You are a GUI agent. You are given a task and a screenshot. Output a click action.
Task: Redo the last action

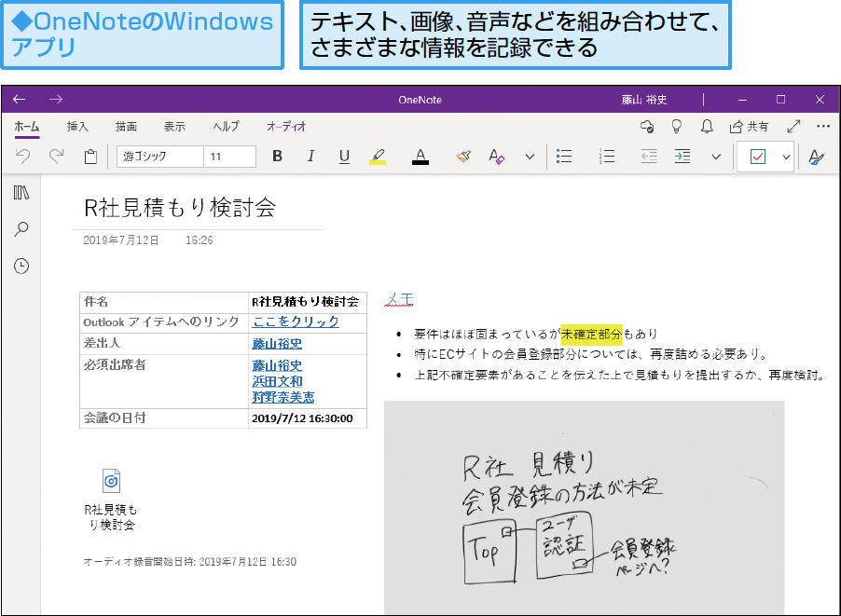coord(56,156)
